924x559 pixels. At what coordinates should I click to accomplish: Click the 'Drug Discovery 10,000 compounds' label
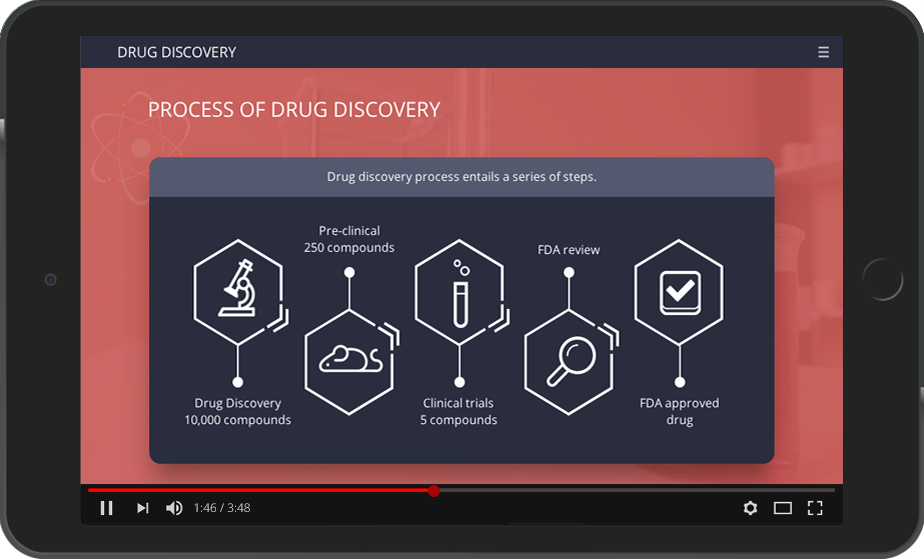click(237, 412)
